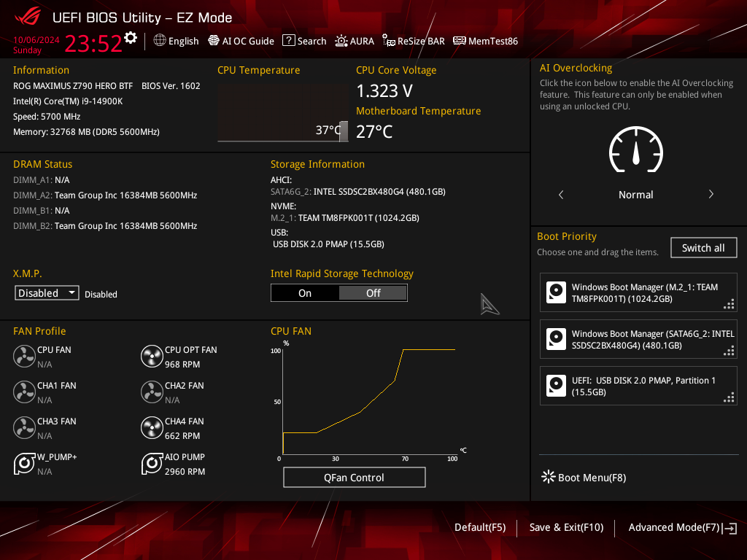Grab the drag handle of USB DISK boot entry
This screenshot has height=560, width=747.
(x=729, y=397)
